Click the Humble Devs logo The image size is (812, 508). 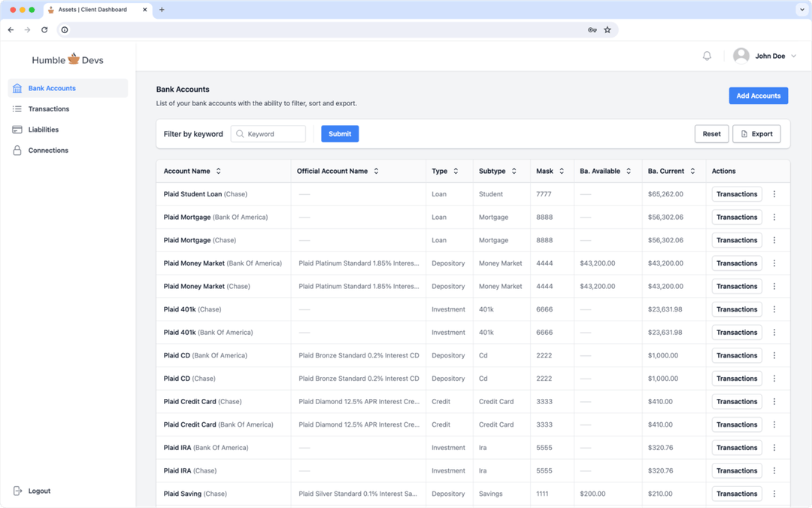[68, 59]
